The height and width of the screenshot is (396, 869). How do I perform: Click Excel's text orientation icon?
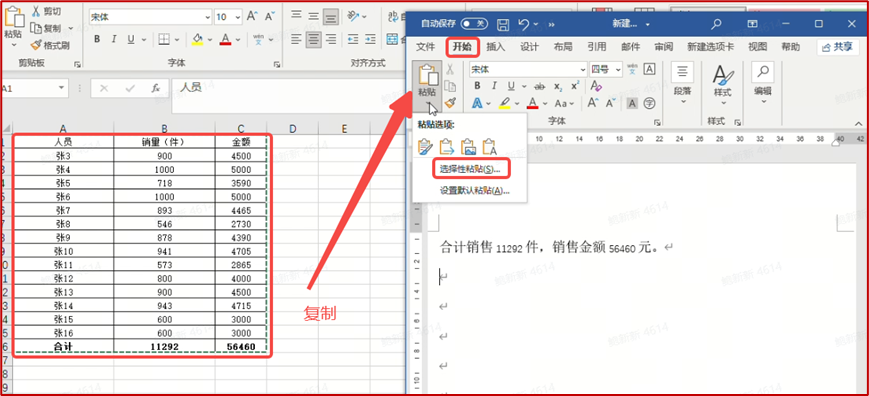tap(354, 17)
